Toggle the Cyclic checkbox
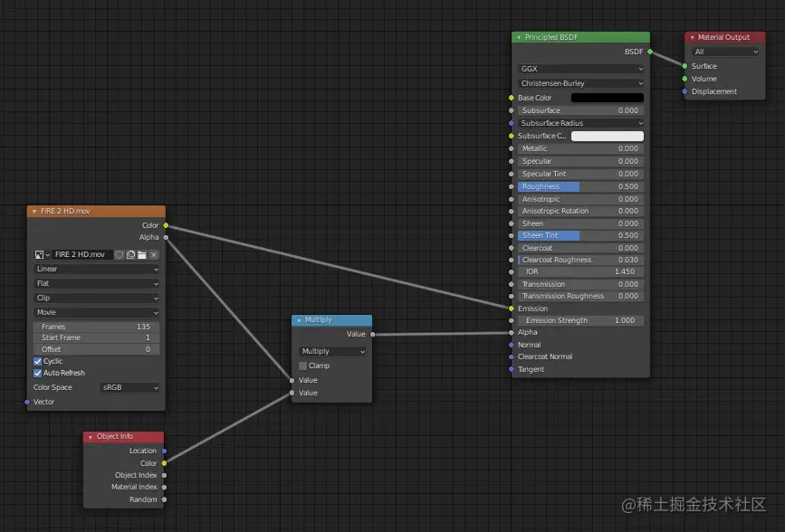This screenshot has width=785, height=532. 37,361
